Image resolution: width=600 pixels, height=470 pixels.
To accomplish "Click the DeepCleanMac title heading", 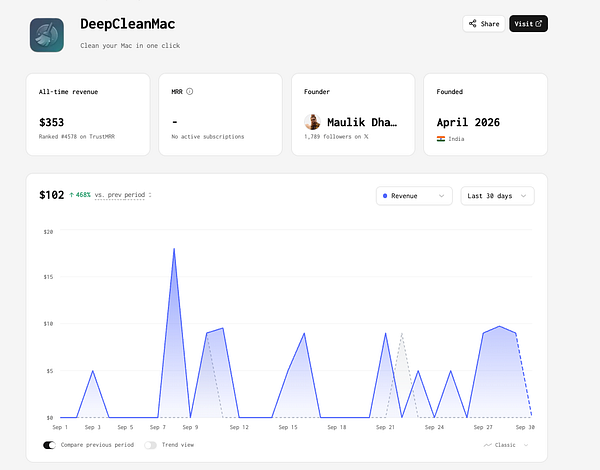I will click(127, 24).
